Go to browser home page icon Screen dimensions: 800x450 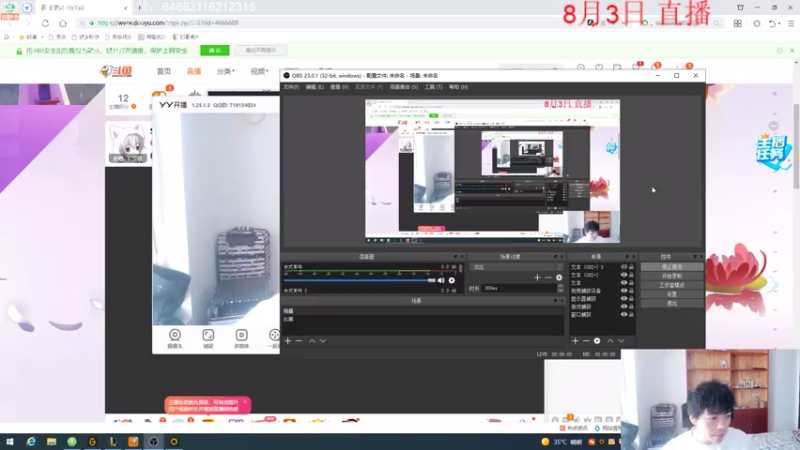[63, 23]
